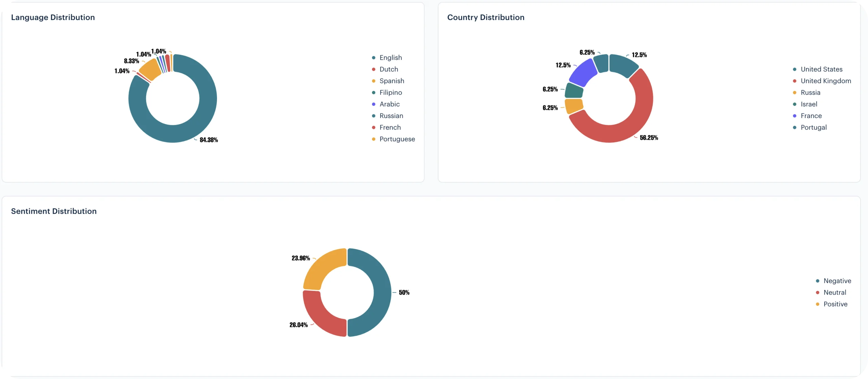Toggle United States in country legend
Screen dimensions: 868x379
pos(817,69)
